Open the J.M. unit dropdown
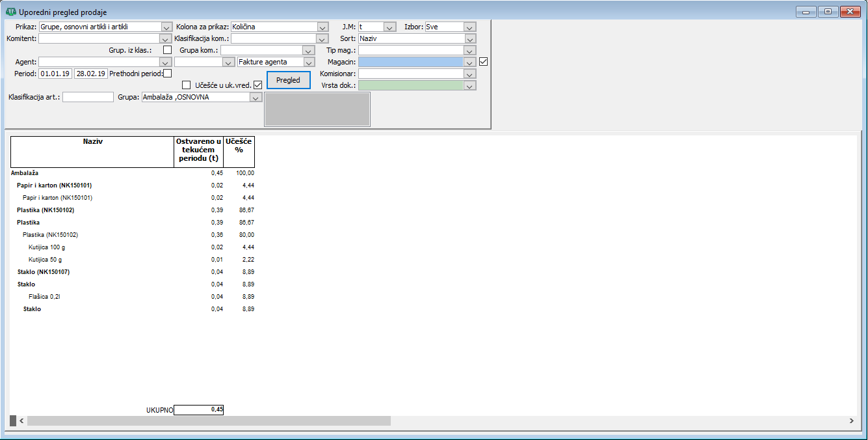Screen dimensions: 868x440 pos(389,27)
